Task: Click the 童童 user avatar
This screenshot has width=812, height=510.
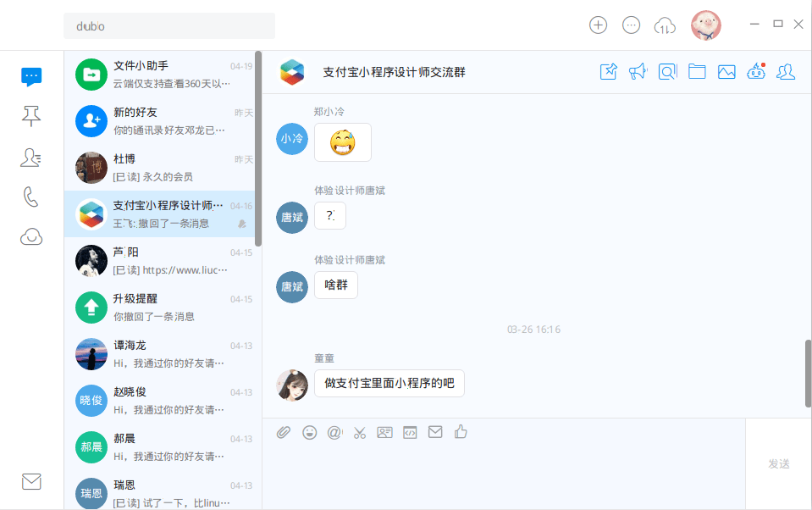Action: 292,385
